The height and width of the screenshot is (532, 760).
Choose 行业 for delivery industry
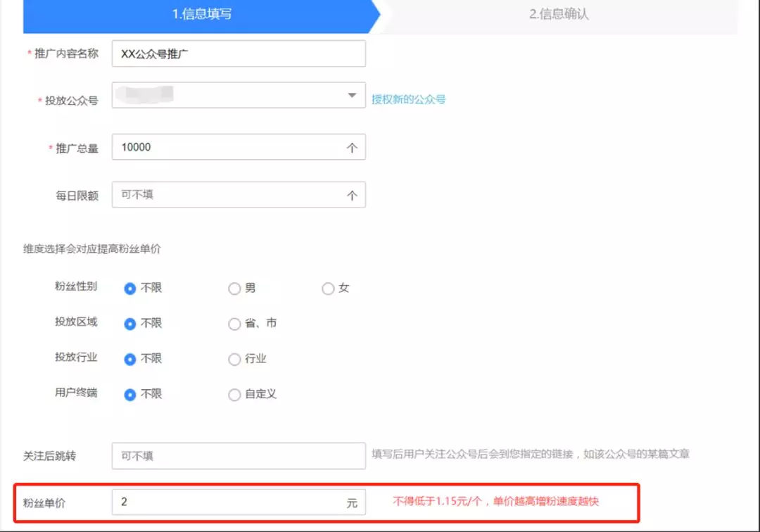(x=234, y=359)
